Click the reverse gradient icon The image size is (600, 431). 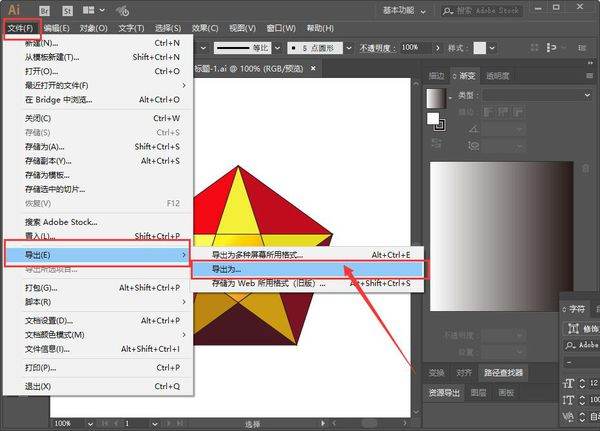tap(437, 142)
